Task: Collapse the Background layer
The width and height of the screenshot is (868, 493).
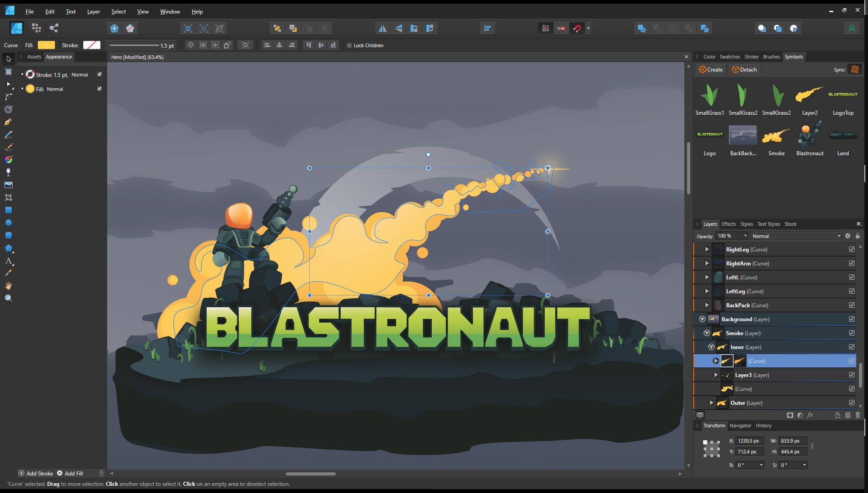Action: click(702, 319)
